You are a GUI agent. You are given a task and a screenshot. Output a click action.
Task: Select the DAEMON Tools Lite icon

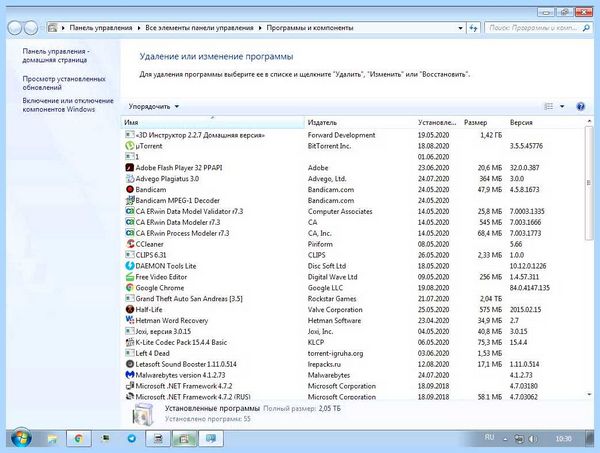(130, 266)
